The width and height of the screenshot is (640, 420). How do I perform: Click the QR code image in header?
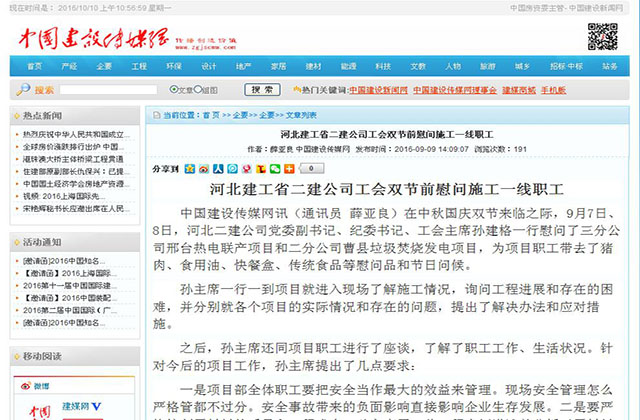coord(602,34)
